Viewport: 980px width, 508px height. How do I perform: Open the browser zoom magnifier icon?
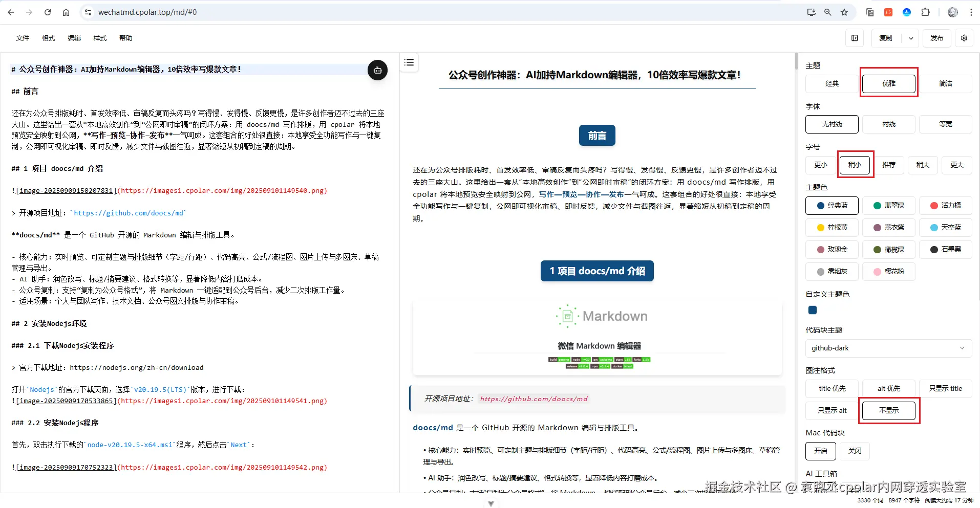point(828,12)
